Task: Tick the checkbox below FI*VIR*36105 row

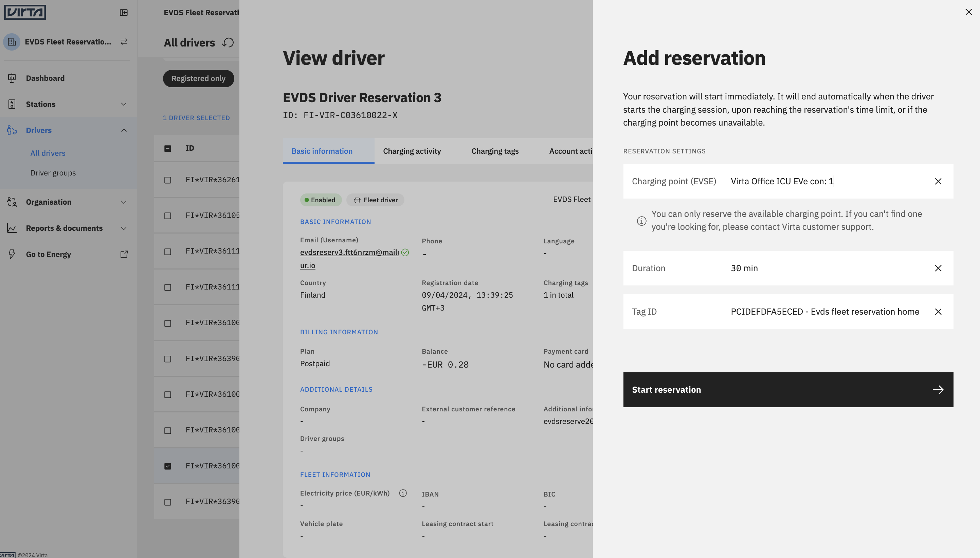Action: pos(167,252)
